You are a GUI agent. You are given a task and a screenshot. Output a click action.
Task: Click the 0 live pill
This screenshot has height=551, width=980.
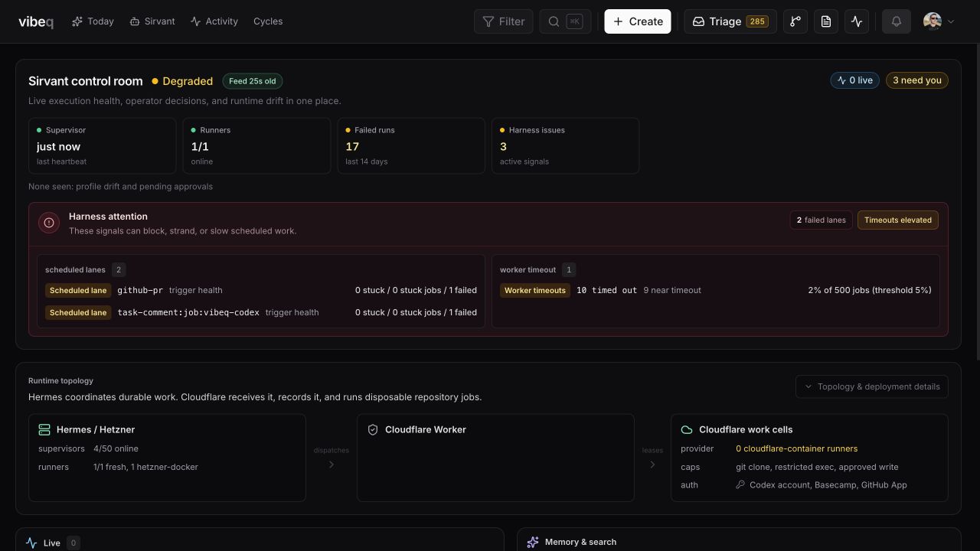pos(855,80)
